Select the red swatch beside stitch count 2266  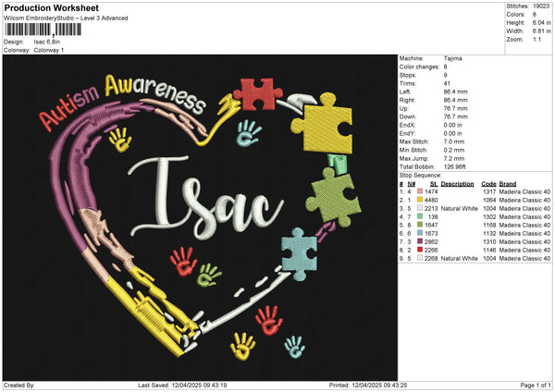420,250
